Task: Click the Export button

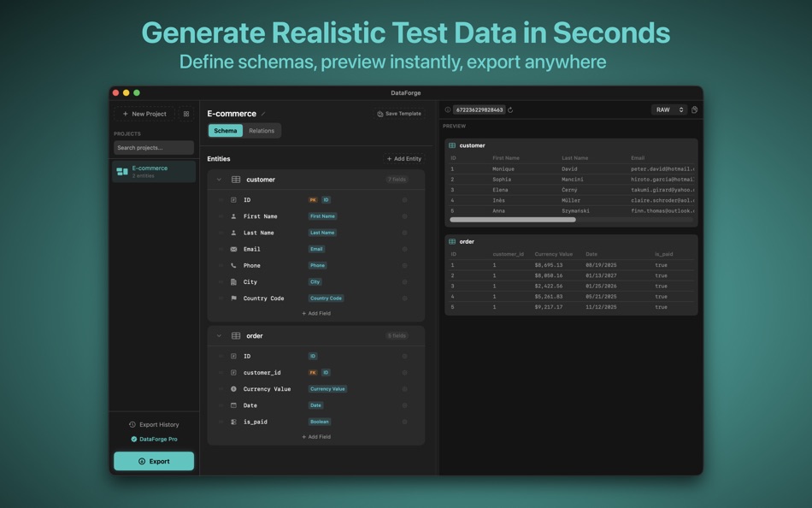Action: [x=154, y=460]
